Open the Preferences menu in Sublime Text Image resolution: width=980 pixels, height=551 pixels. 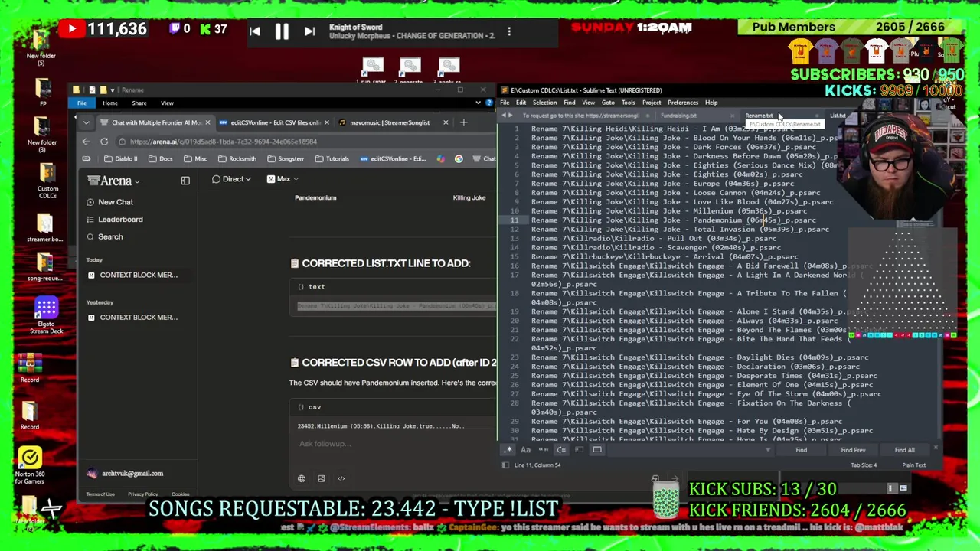coord(682,103)
